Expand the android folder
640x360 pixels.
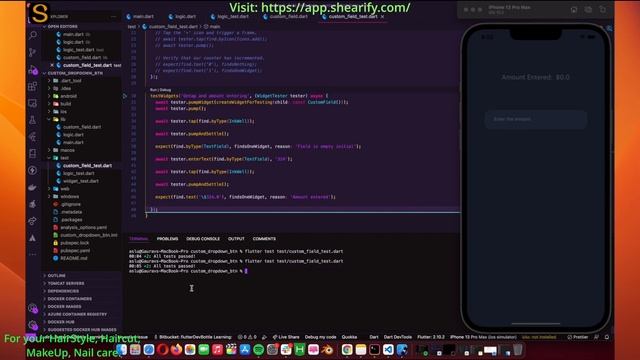65,96
